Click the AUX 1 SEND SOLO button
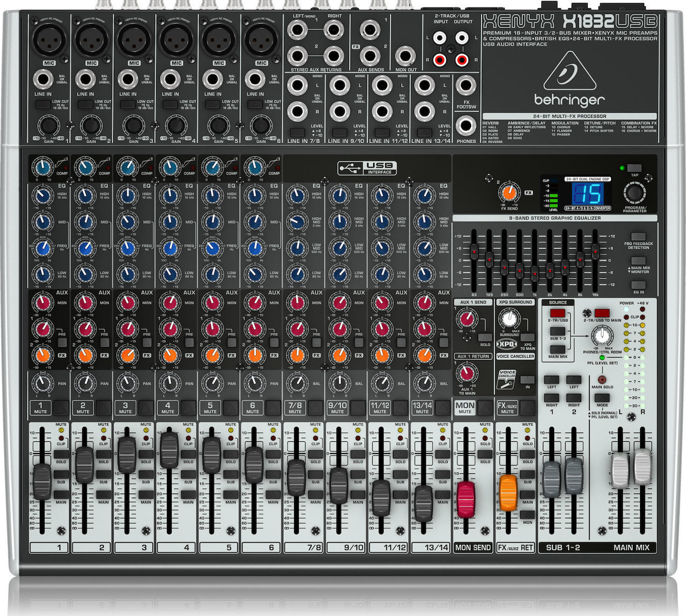686x616 pixels. click(x=484, y=337)
